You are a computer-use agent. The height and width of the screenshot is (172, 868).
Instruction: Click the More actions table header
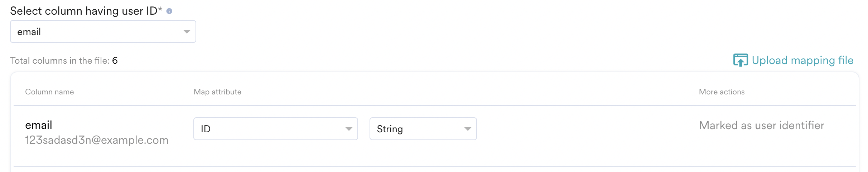point(722,92)
